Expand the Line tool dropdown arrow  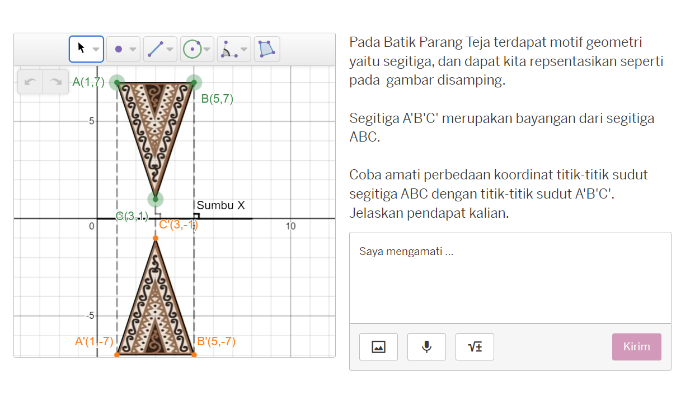[x=170, y=49]
